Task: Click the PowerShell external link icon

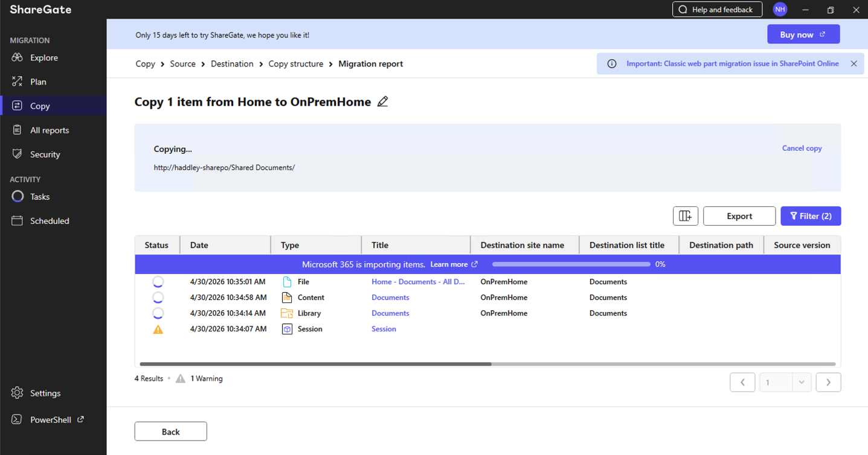Action: click(80, 419)
